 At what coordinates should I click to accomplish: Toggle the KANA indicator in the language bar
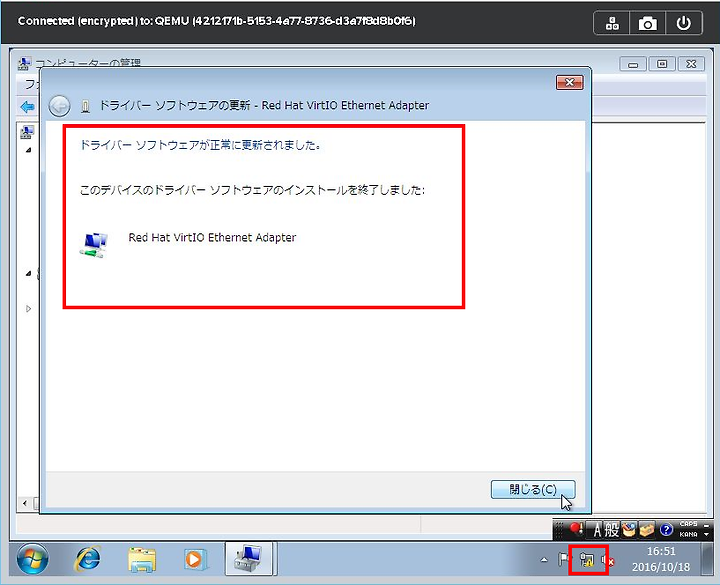688,534
